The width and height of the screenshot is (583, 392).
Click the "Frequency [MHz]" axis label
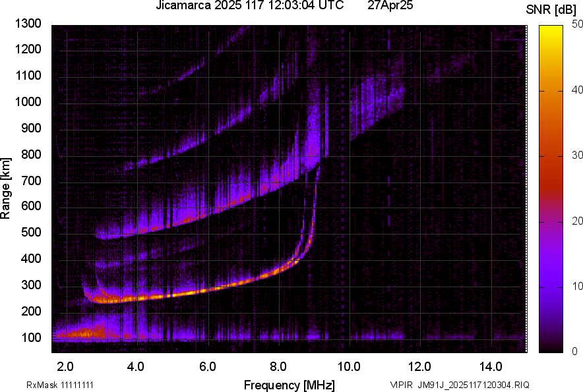click(x=290, y=385)
